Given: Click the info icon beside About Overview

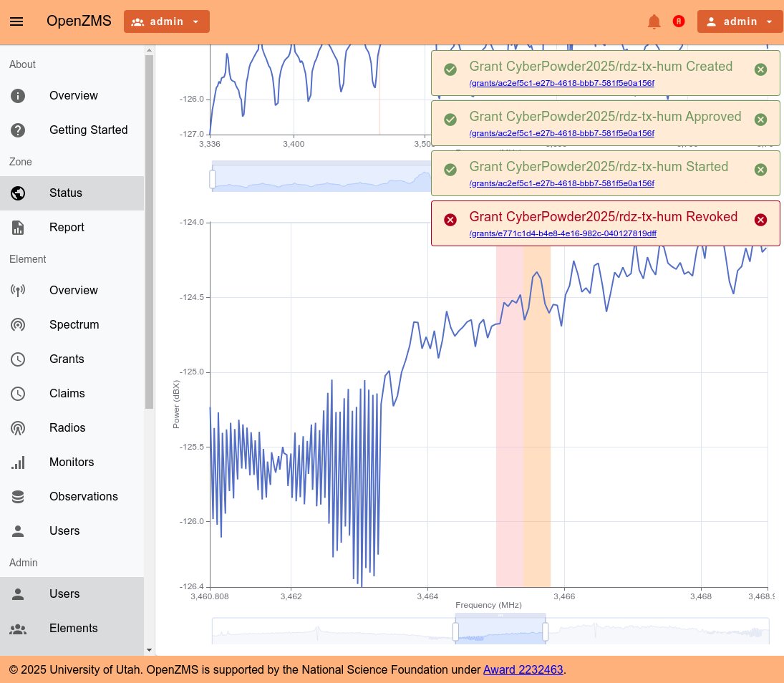Looking at the screenshot, I should click(x=18, y=95).
